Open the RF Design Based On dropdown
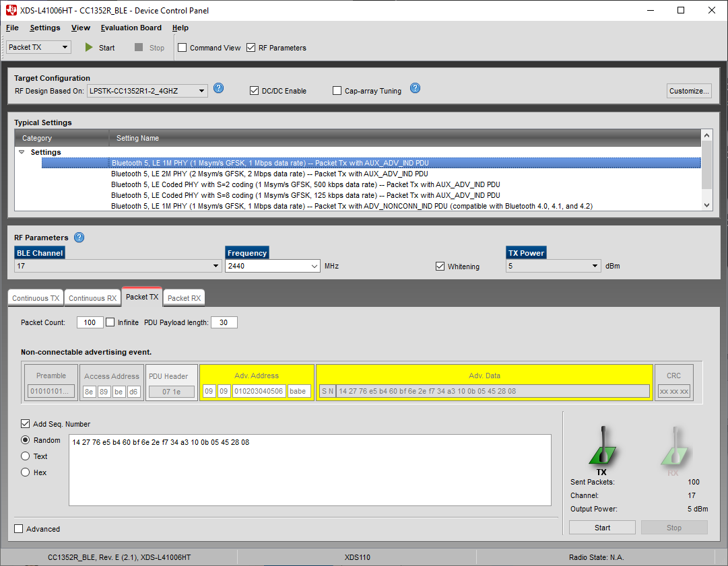728x566 pixels. click(147, 91)
